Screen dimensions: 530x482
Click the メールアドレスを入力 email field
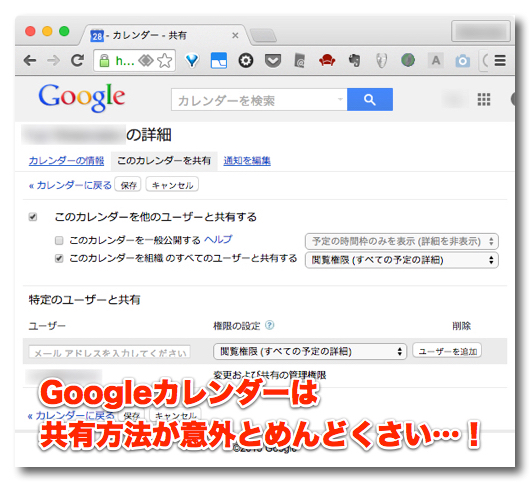click(110, 352)
